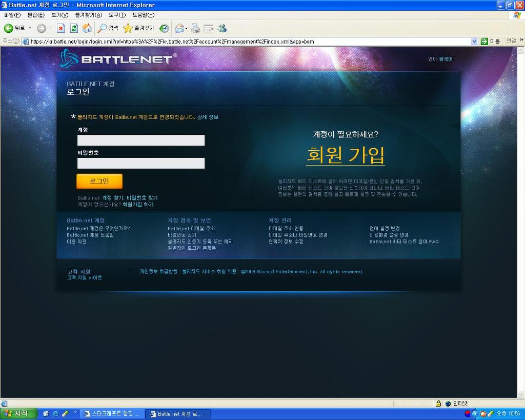The height and width of the screenshot is (420, 525).
Task: Open the 비밀번호 찾기 footer link
Action: (182, 235)
